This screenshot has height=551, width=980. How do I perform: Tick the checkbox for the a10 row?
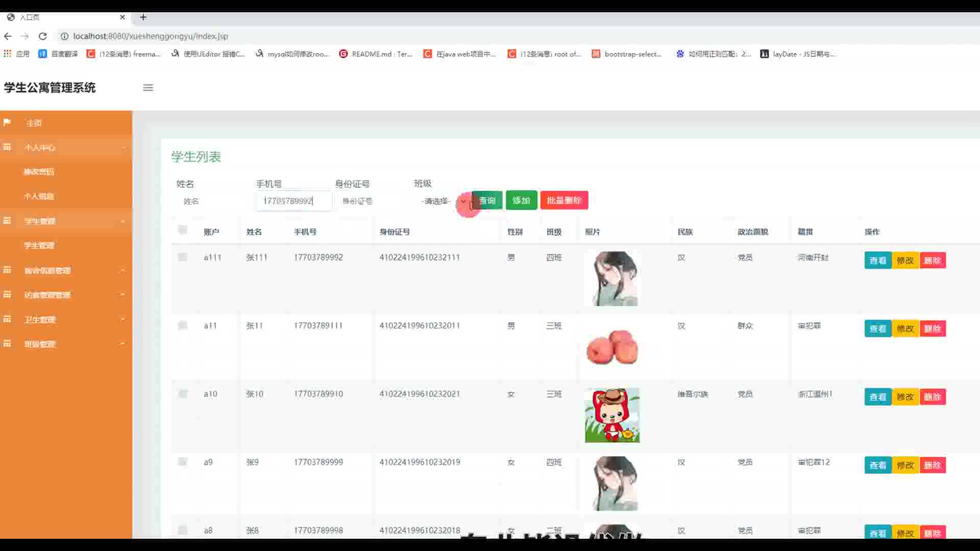pyautogui.click(x=183, y=394)
